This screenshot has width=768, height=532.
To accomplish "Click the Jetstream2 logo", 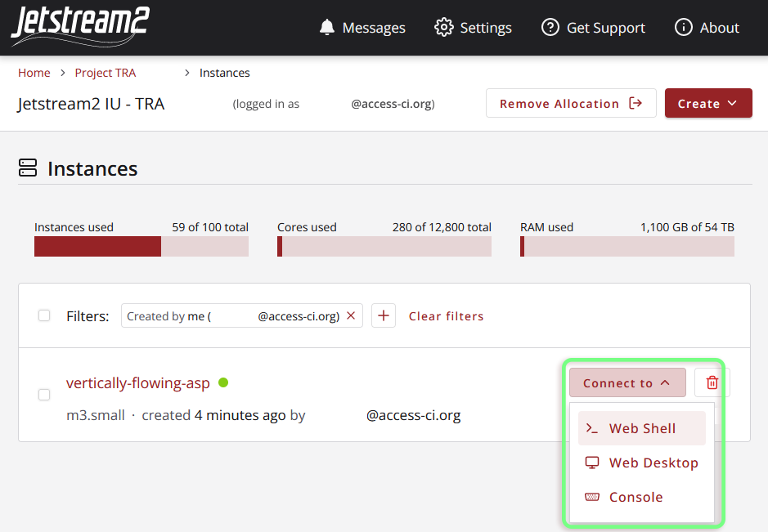I will 79,27.
